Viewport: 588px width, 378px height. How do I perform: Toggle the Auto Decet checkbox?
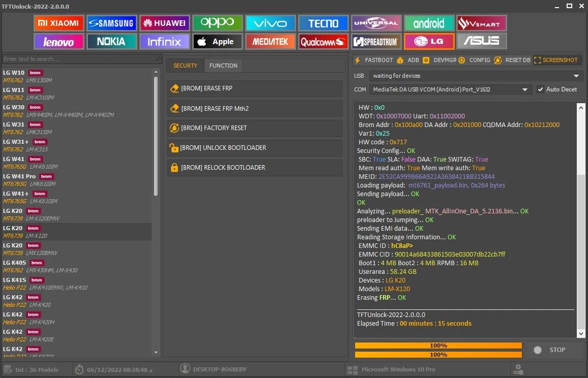tap(540, 89)
